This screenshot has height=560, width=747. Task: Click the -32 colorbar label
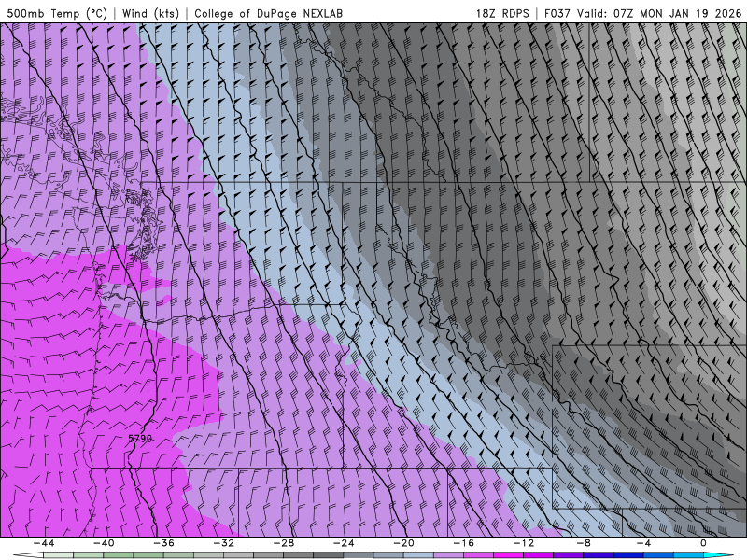(223, 543)
